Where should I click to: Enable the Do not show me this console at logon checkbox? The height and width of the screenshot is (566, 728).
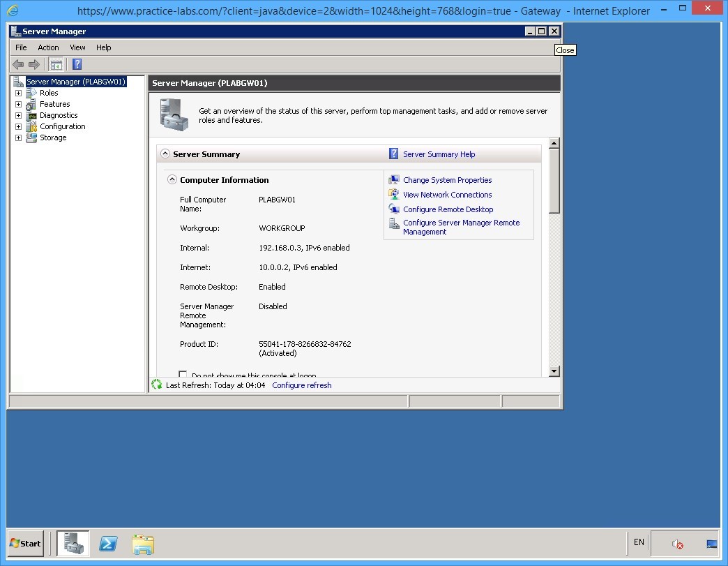[183, 374]
